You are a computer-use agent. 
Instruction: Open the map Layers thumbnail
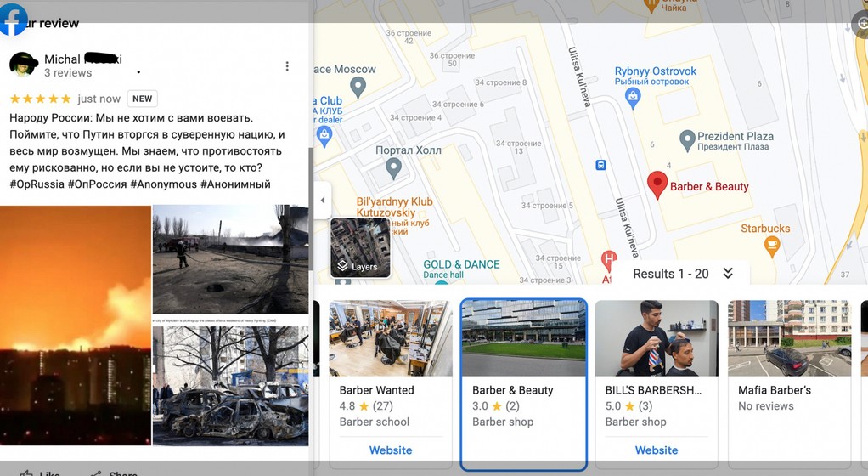tap(360, 247)
